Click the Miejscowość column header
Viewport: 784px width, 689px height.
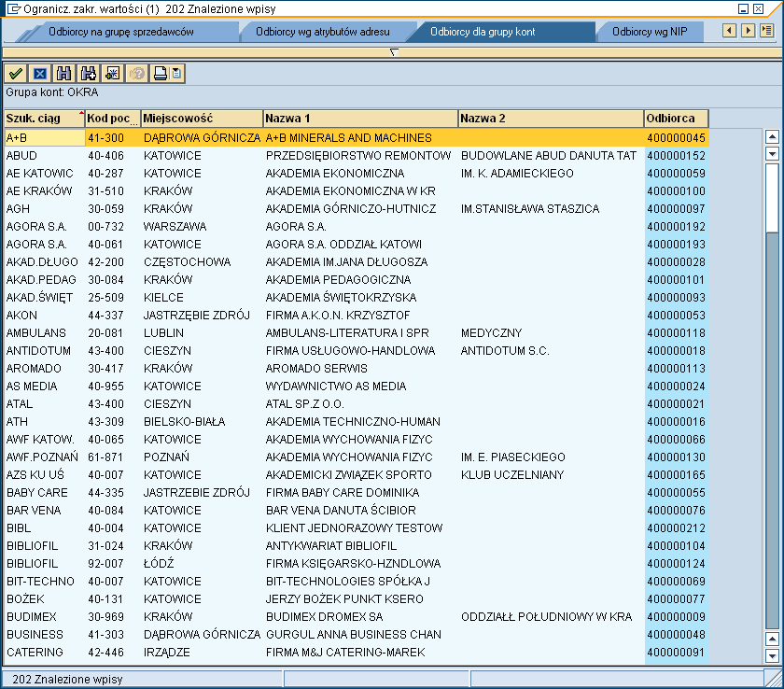202,119
